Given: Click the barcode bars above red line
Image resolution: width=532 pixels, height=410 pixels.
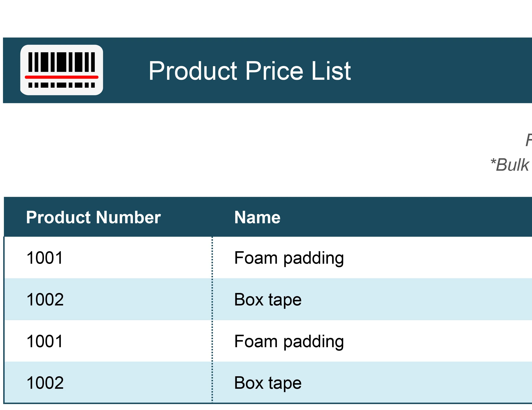Looking at the screenshot, I should 62,62.
